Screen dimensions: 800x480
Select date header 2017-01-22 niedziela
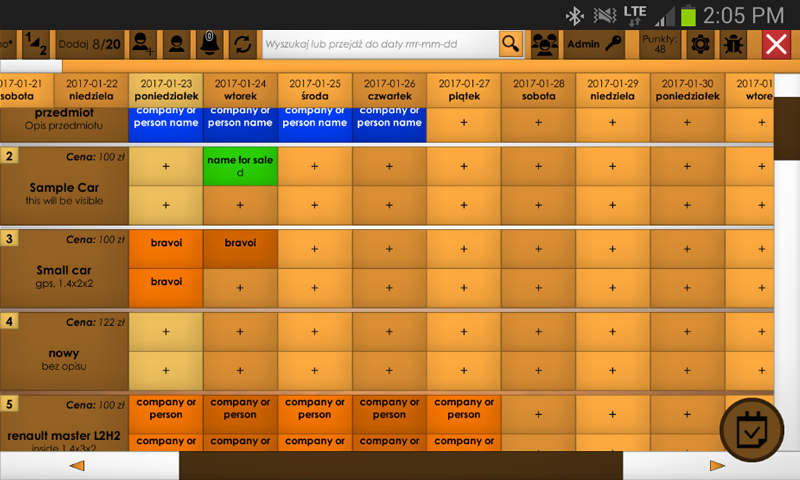[91, 90]
